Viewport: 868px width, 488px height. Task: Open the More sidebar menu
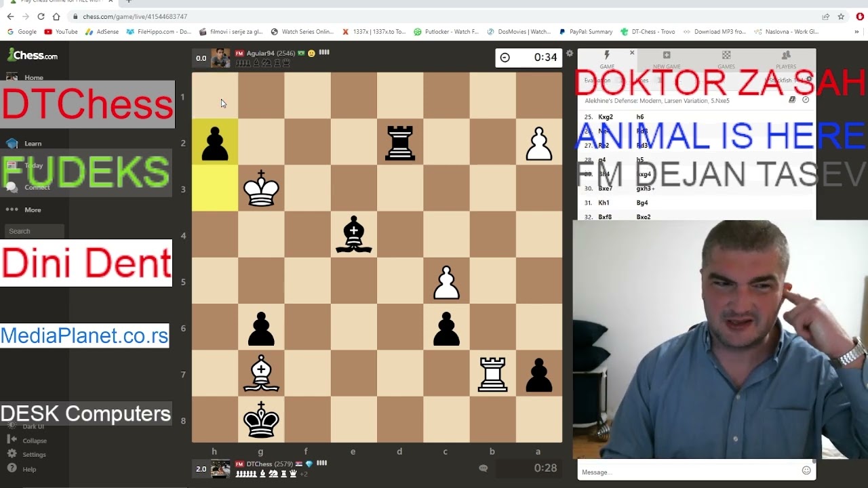coord(24,209)
